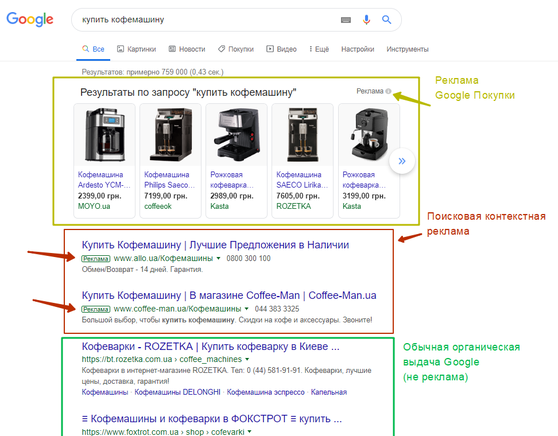558x436 pixels.
Task: Switch to the Картинки tab
Action: pyautogui.click(x=137, y=49)
